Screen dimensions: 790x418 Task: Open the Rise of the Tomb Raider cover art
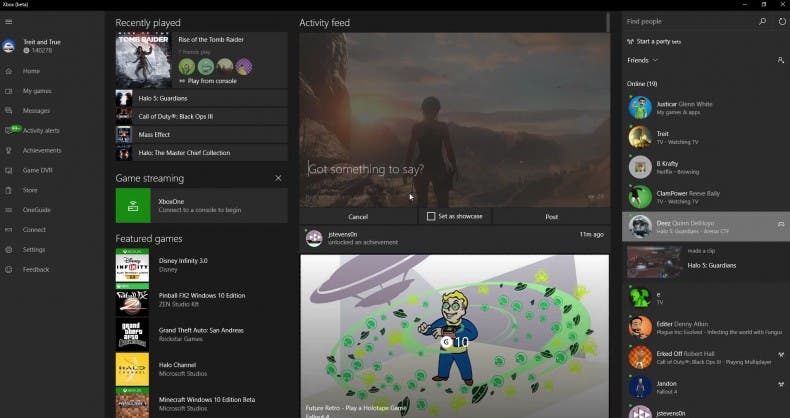coord(144,60)
